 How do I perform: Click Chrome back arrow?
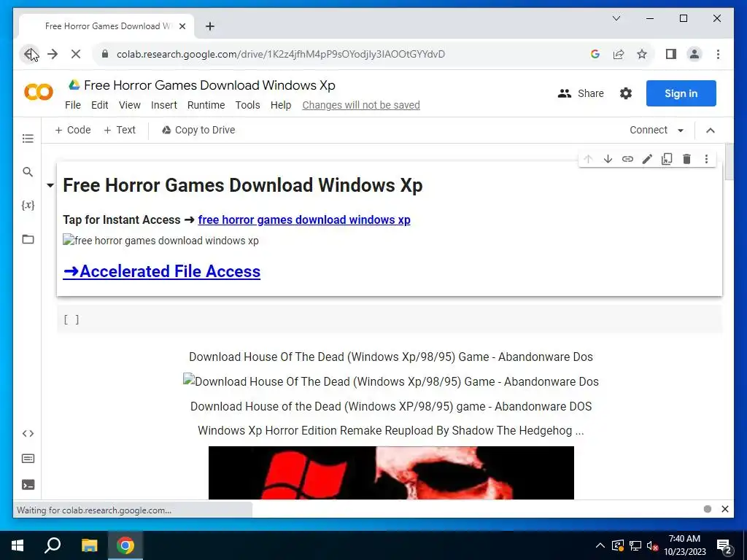click(29, 54)
